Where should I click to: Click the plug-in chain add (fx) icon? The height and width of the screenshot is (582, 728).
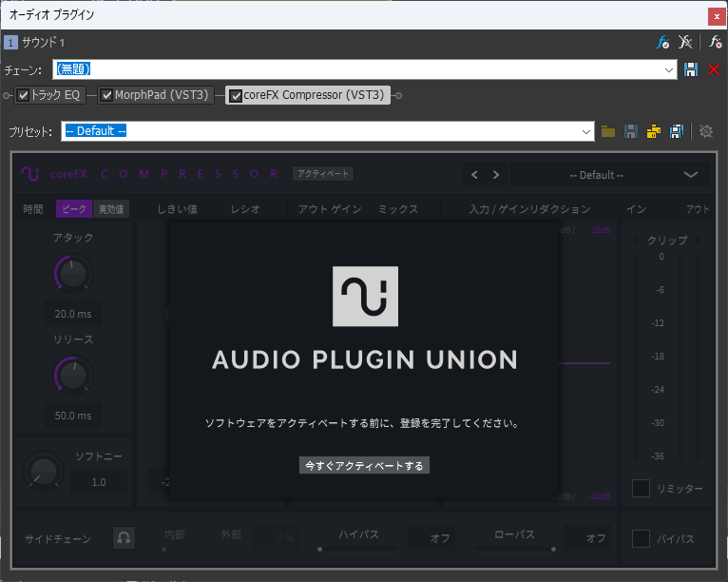pyautogui.click(x=663, y=43)
